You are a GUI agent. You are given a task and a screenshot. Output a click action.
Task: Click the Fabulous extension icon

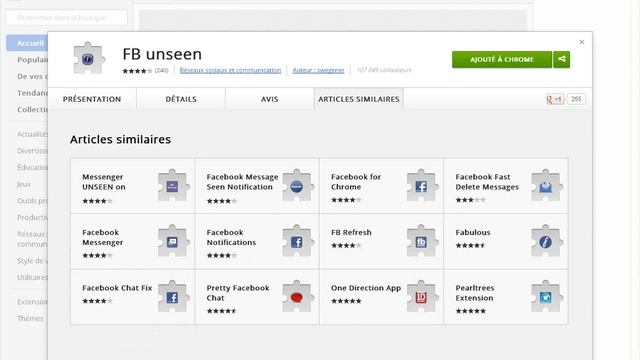[547, 241]
